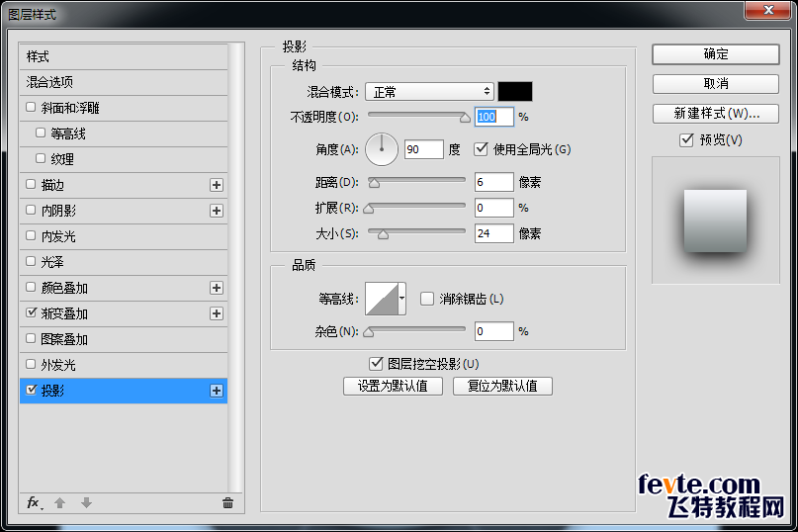The height and width of the screenshot is (532, 798).
Task: Enable the 颜色叠加 checkbox
Action: coord(31,287)
